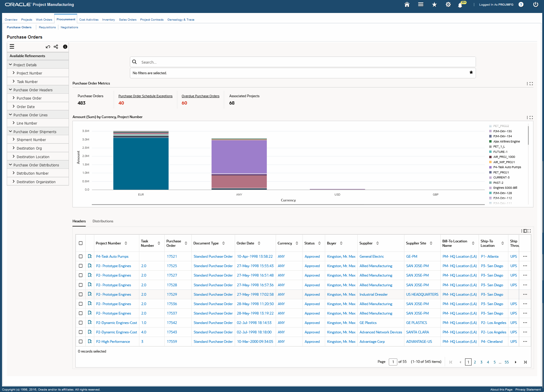Viewport: 544px width, 392px height.
Task: Switch to Requisitions subtab
Action: click(x=47, y=27)
